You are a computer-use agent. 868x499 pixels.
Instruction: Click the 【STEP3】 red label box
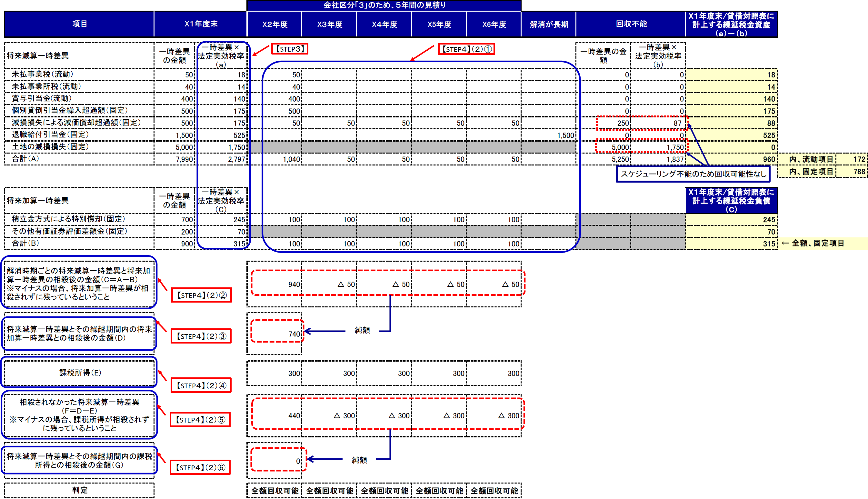(x=290, y=49)
